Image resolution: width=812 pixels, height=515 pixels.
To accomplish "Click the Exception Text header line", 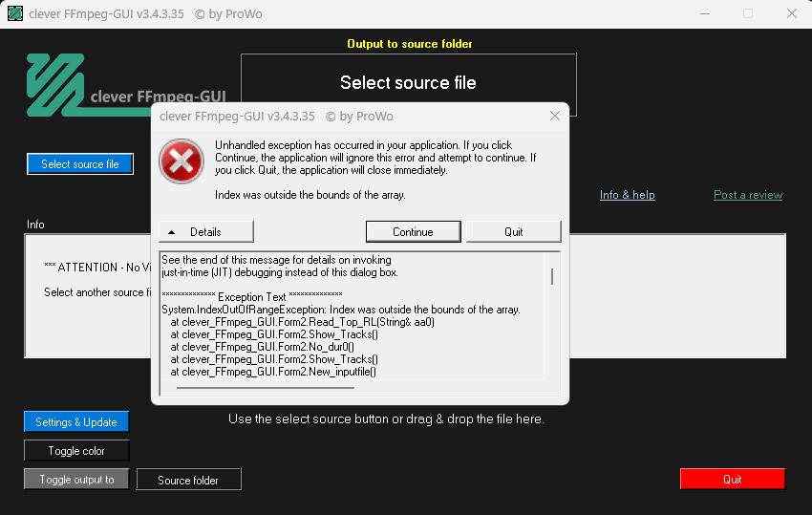I will (x=251, y=297).
